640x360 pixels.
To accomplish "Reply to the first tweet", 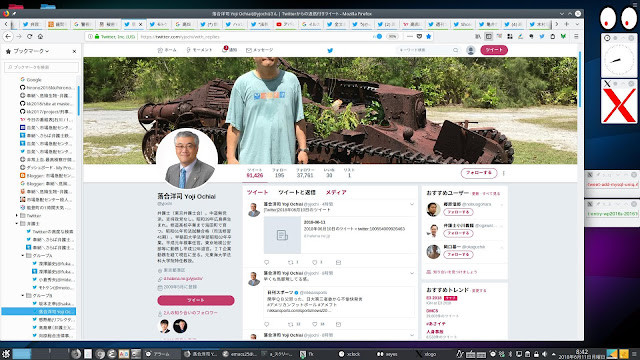I will [267, 262].
